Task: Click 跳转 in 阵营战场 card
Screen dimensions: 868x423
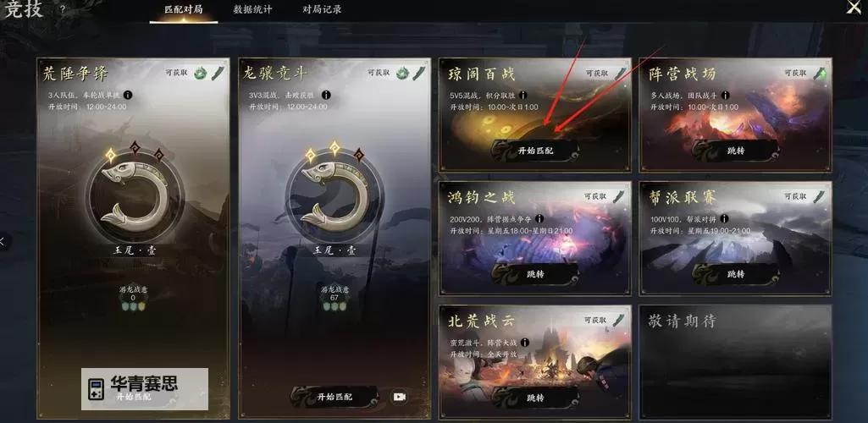Action: click(736, 150)
